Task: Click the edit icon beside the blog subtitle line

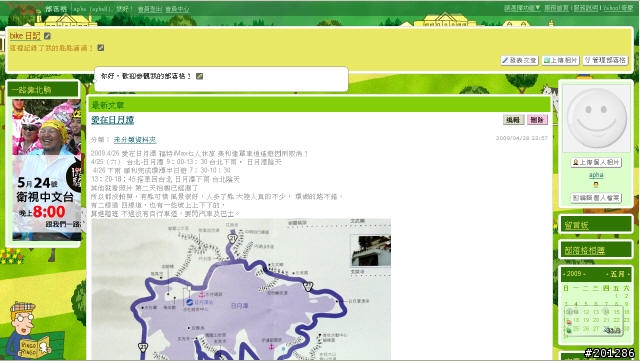Action: point(101,48)
